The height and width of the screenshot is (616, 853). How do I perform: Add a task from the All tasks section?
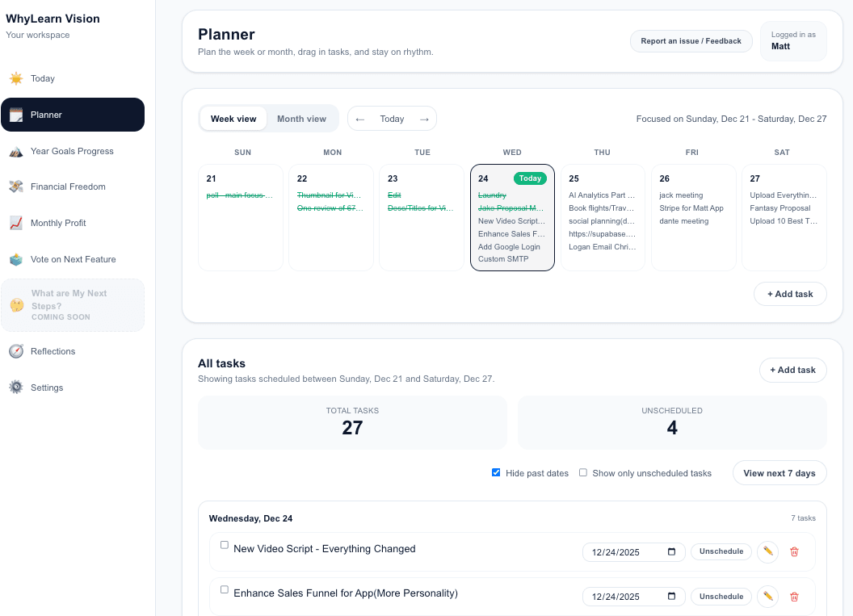pyautogui.click(x=792, y=370)
